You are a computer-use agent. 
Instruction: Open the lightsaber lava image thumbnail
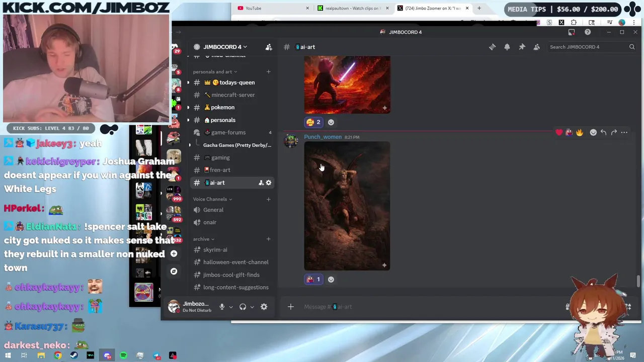(x=347, y=84)
